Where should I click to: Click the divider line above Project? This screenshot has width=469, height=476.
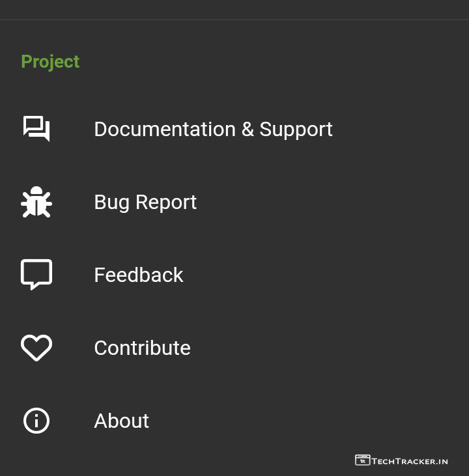234,20
